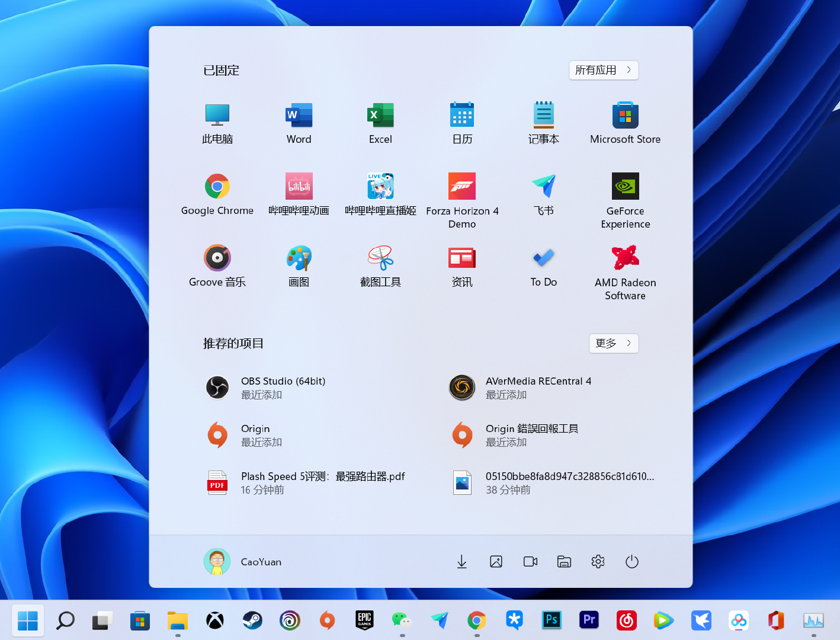This screenshot has height=640, width=840.
Task: Launch Photoshop from the taskbar
Action: pyautogui.click(x=552, y=620)
